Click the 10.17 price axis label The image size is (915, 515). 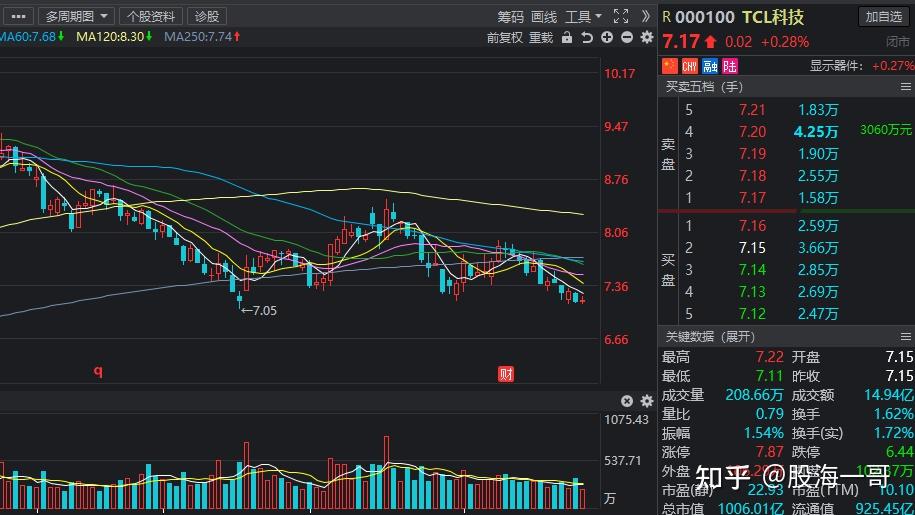pyautogui.click(x=619, y=73)
